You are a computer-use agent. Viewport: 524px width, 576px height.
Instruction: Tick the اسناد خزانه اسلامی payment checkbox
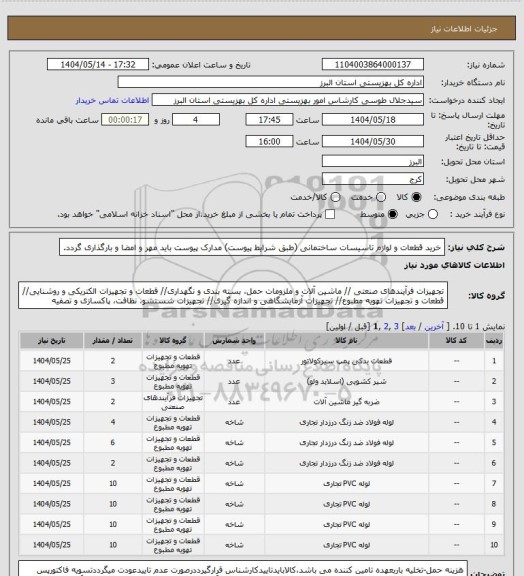tap(330, 214)
